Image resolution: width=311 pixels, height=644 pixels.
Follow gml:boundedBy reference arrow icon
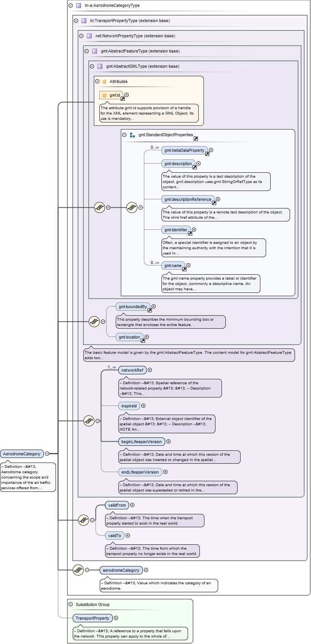tap(150, 310)
